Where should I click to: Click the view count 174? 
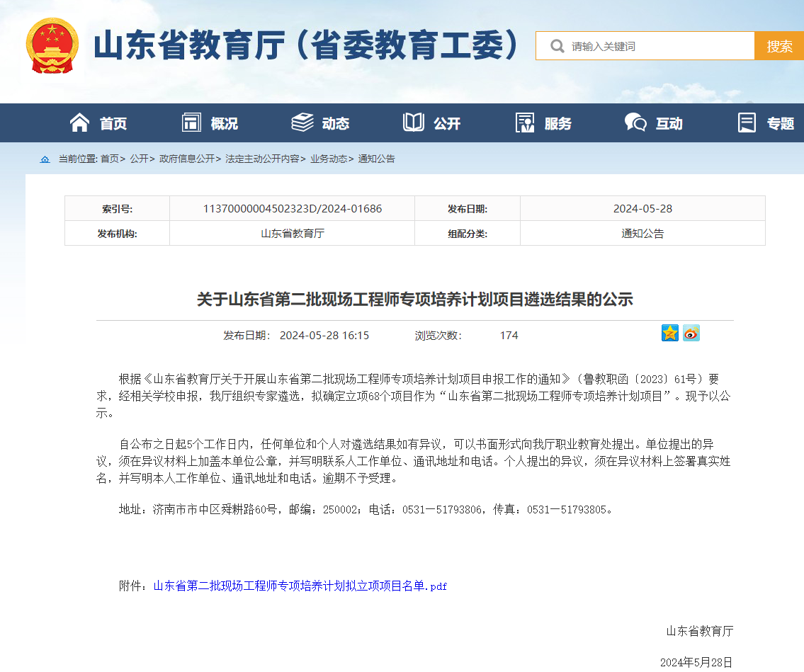tap(509, 335)
